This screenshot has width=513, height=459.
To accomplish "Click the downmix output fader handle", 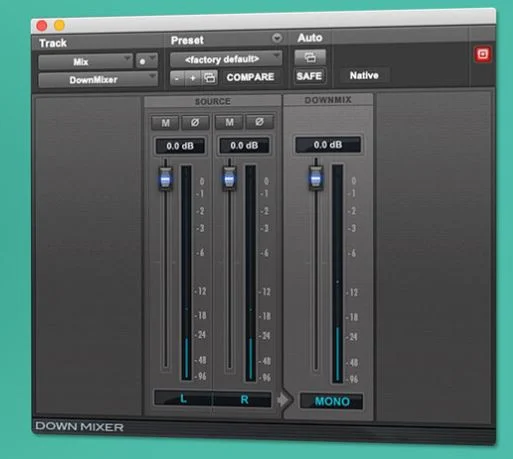I will (315, 178).
